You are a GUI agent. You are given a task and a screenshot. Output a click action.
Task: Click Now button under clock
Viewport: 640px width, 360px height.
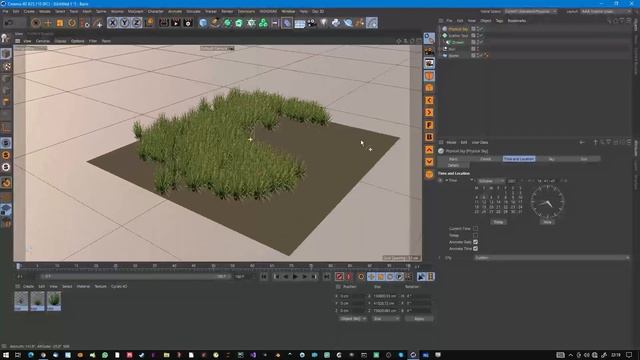(547, 222)
